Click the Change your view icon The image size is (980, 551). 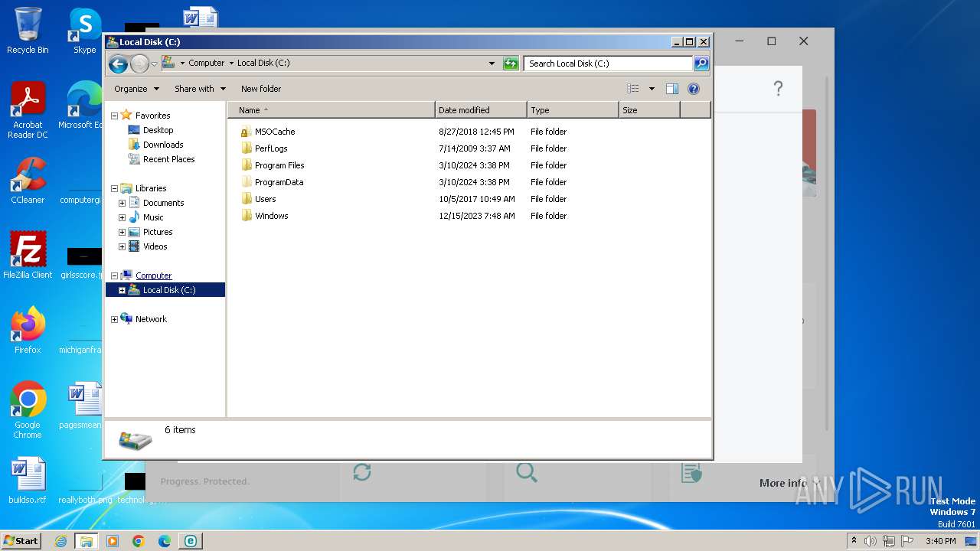(633, 89)
